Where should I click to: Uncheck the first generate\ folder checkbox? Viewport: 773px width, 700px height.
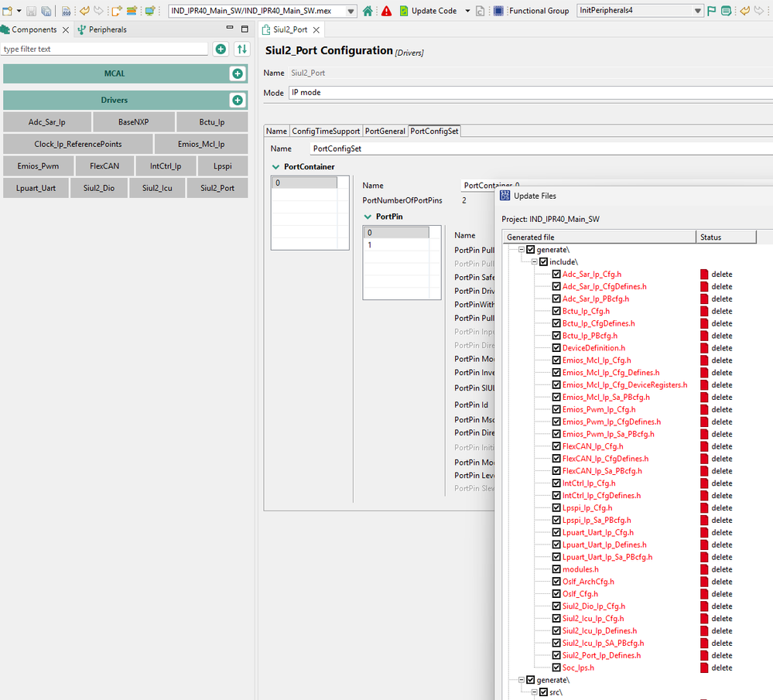531,249
